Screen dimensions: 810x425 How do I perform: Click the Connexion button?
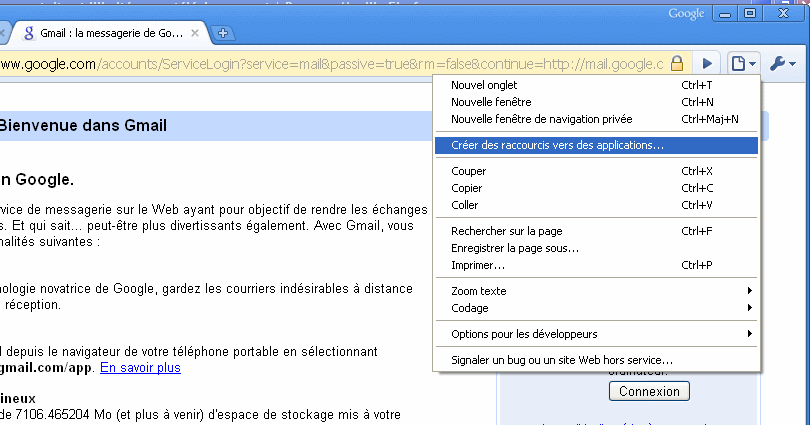point(649,391)
